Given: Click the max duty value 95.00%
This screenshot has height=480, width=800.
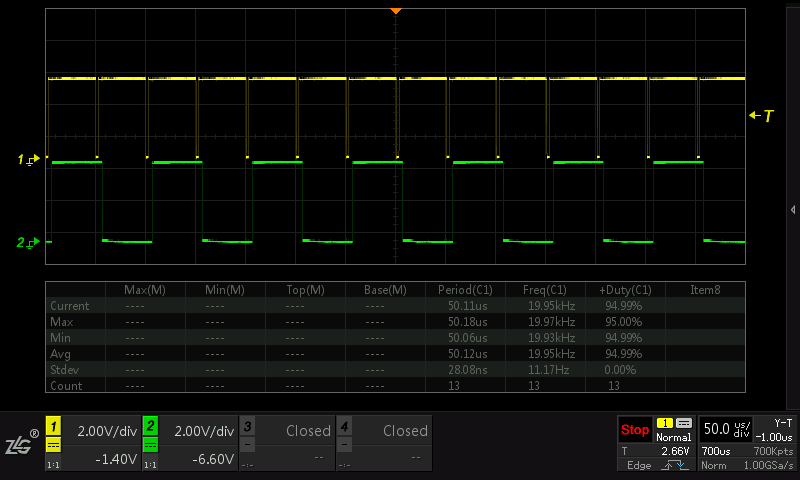Looking at the screenshot, I should click(x=623, y=322).
